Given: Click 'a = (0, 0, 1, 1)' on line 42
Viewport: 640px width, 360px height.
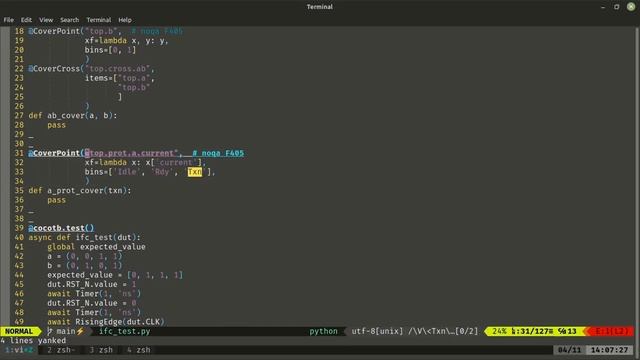Looking at the screenshot, I should (x=84, y=256).
